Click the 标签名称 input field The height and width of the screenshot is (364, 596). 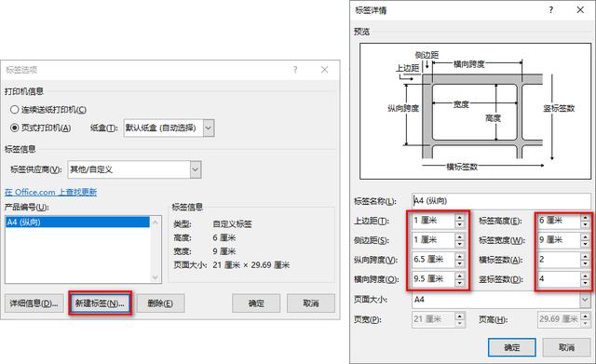[501, 200]
